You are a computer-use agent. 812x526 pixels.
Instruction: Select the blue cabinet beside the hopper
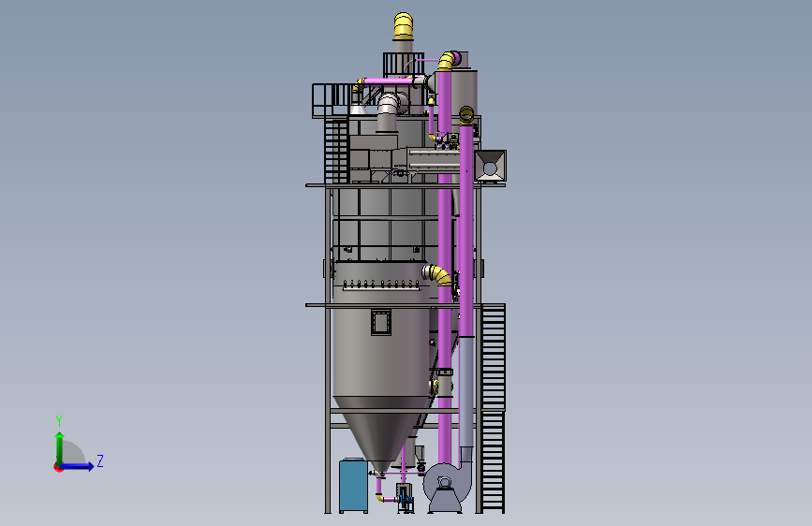coord(354,486)
